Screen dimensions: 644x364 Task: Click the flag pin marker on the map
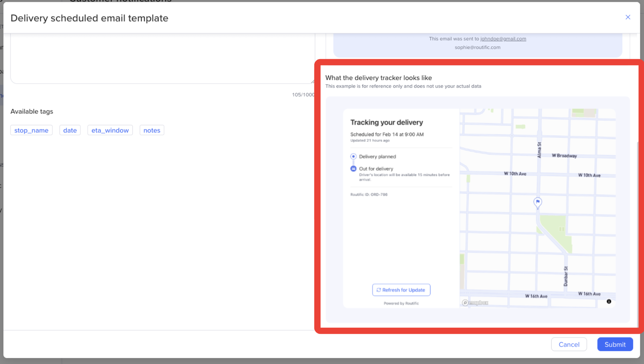tap(538, 203)
